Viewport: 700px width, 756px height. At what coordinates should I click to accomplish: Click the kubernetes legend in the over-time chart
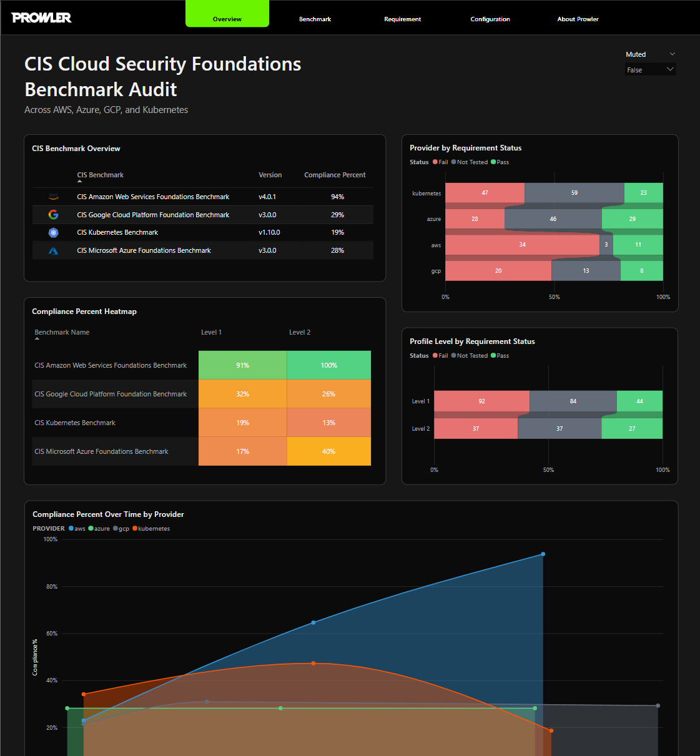point(150,529)
